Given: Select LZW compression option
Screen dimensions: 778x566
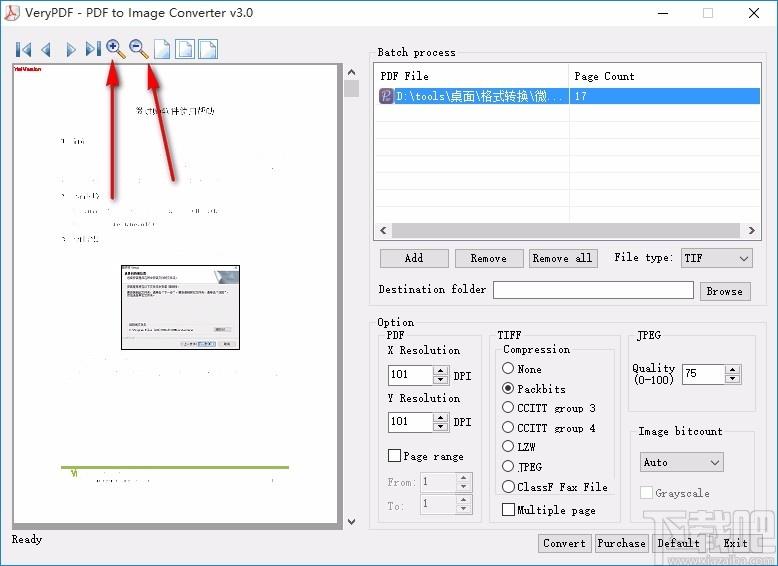Looking at the screenshot, I should [x=508, y=446].
